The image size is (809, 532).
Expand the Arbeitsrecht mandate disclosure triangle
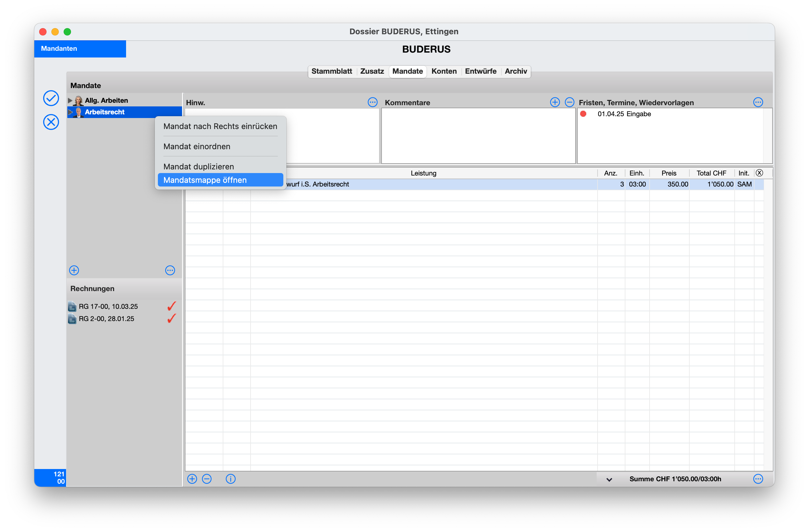pyautogui.click(x=70, y=112)
